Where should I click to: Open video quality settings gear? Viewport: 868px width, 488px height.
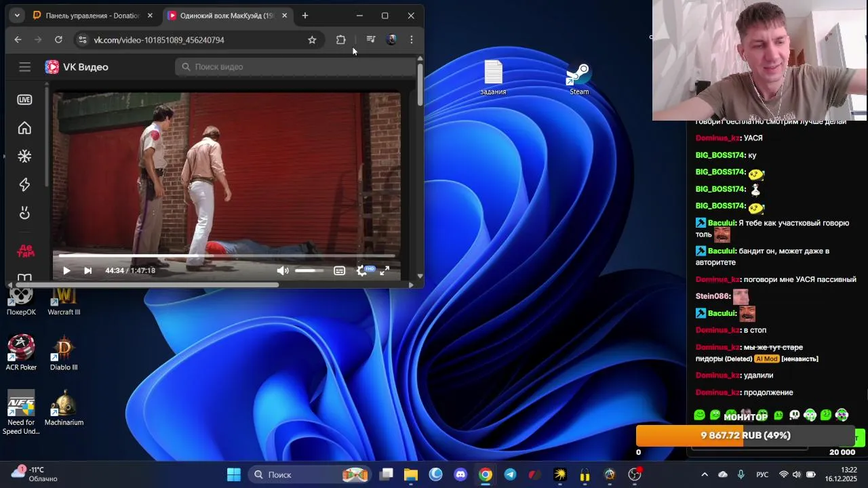(362, 270)
